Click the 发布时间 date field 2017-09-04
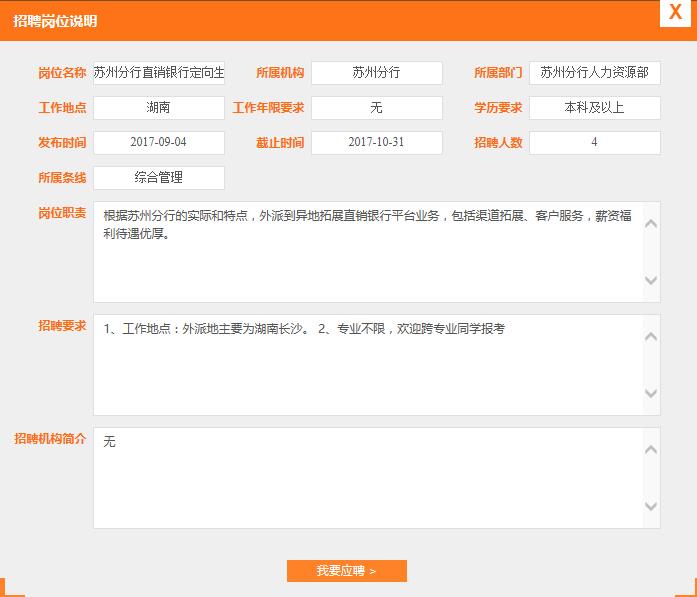Viewport: 697px width, 597px height. point(159,143)
